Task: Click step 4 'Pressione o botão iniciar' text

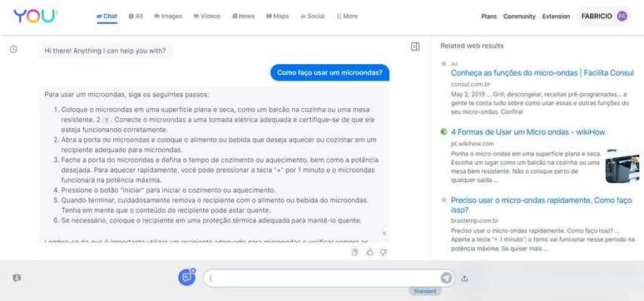Action: pos(168,190)
